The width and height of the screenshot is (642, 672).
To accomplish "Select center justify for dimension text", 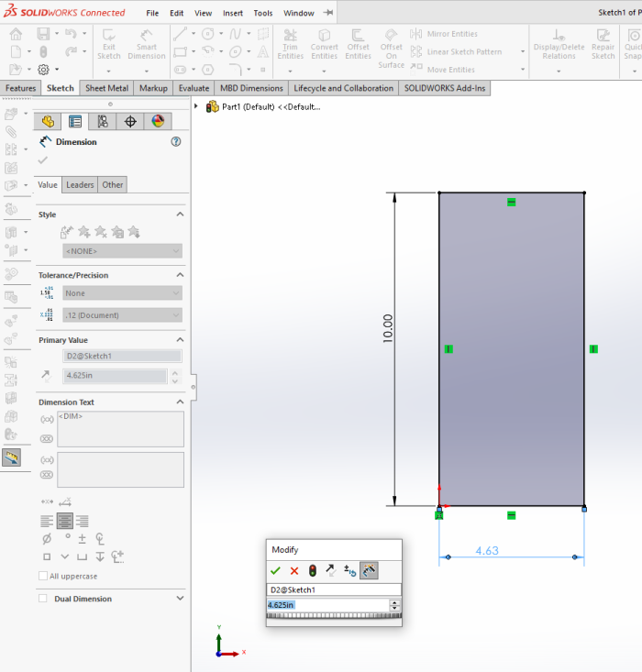I will tap(64, 520).
